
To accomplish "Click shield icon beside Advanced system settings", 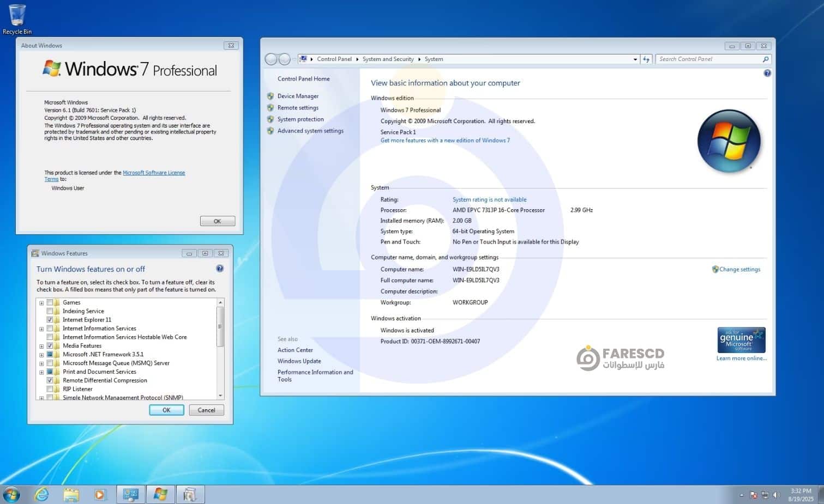I will tap(270, 131).
